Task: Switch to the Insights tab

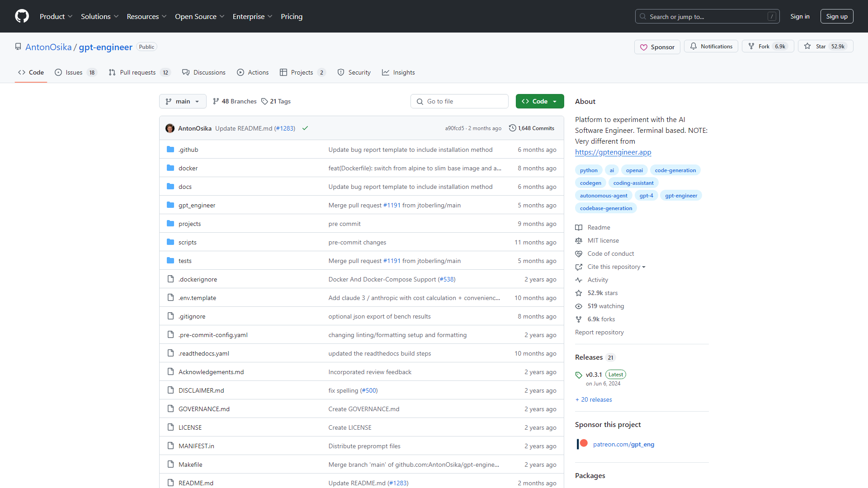Action: pyautogui.click(x=398, y=72)
